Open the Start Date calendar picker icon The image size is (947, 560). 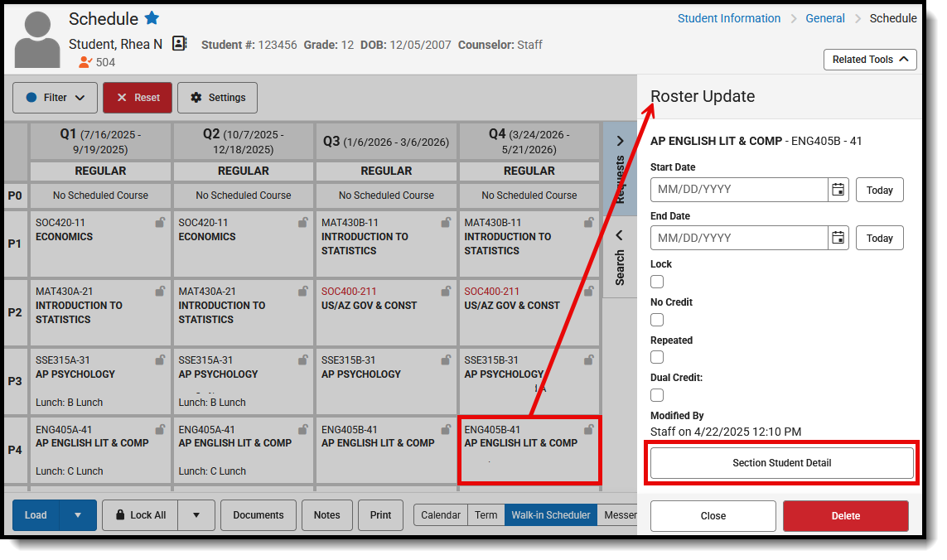click(x=838, y=189)
